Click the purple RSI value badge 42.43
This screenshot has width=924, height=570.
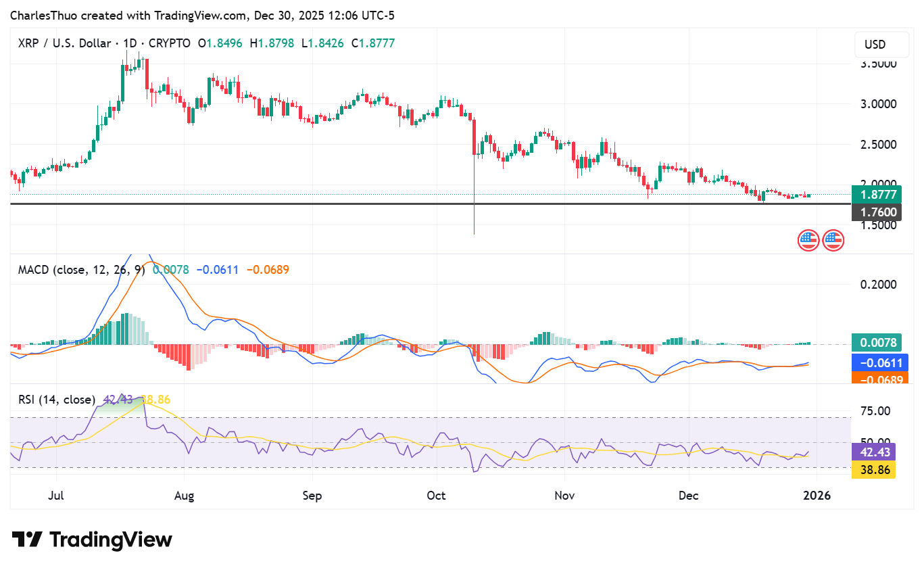(x=874, y=452)
